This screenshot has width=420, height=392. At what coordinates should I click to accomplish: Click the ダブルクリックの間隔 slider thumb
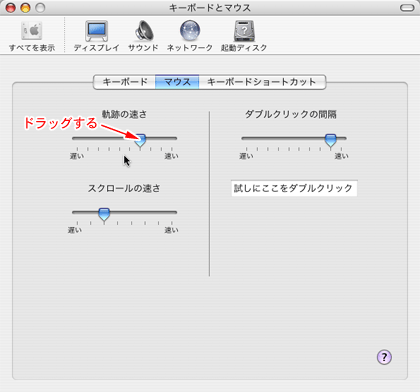point(331,140)
